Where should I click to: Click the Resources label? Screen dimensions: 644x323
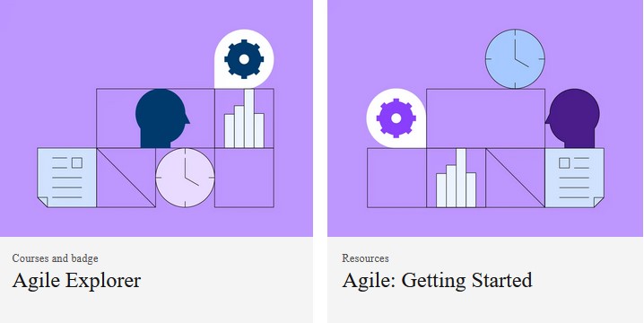366,258
